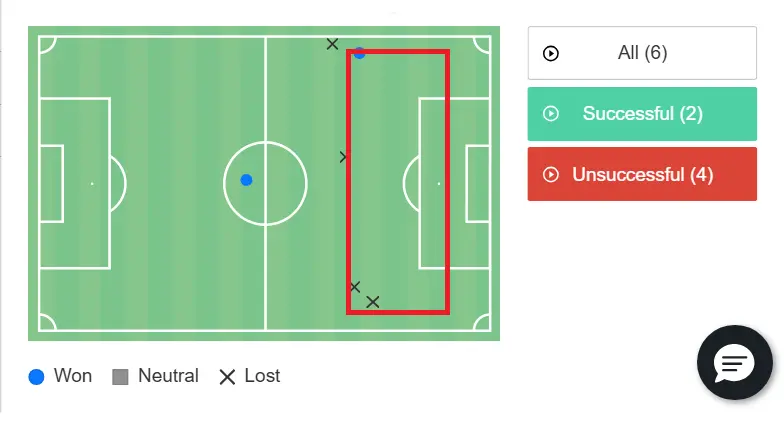
Task: Toggle the blue Won legend dot
Action: tap(37, 377)
